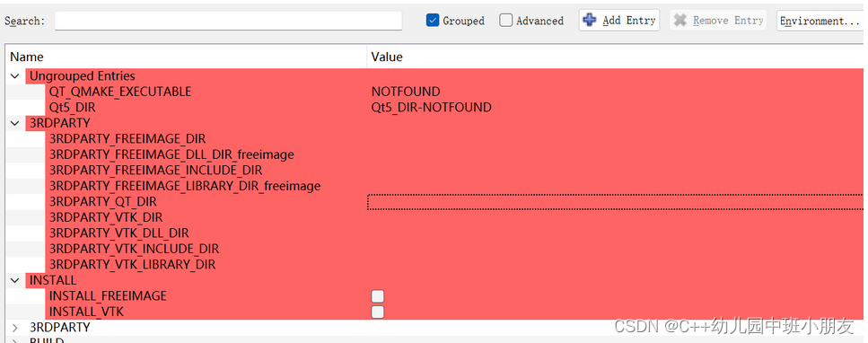Select 3RDPARTY_FREEIMAGE_DLL_DIR_freeimage entry
The image size is (868, 343).
171,154
